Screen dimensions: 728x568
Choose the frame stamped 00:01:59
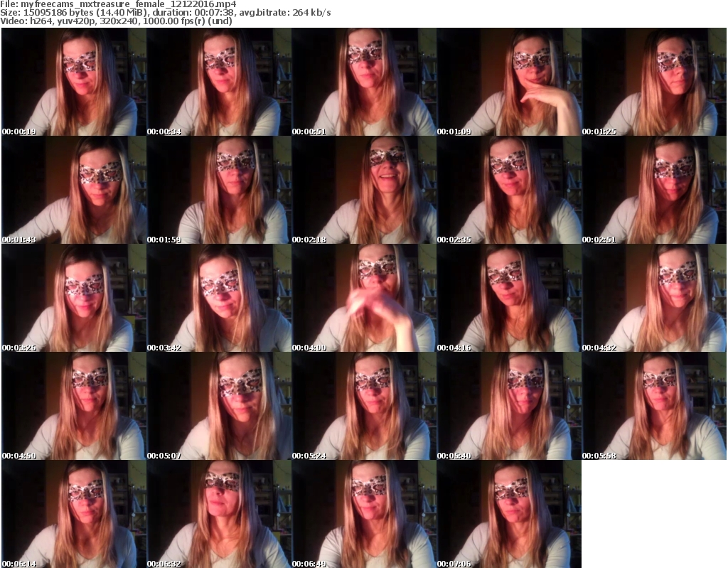click(x=219, y=190)
